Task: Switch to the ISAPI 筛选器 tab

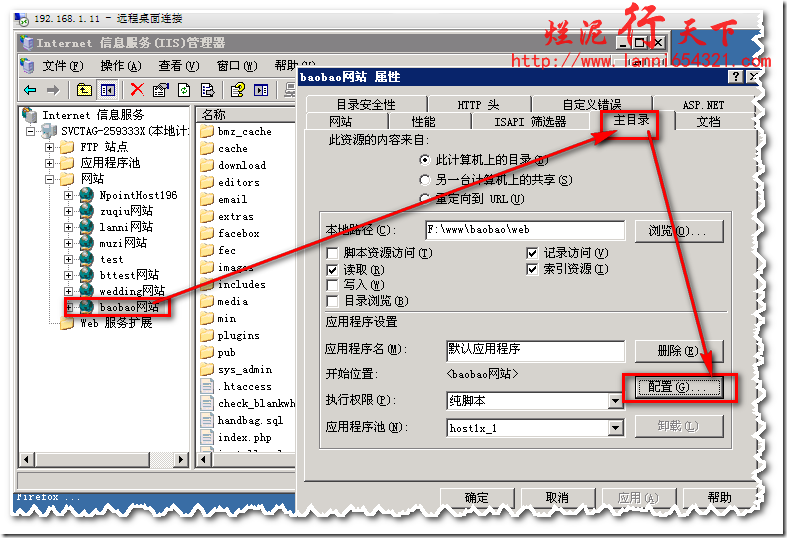Action: (x=529, y=121)
